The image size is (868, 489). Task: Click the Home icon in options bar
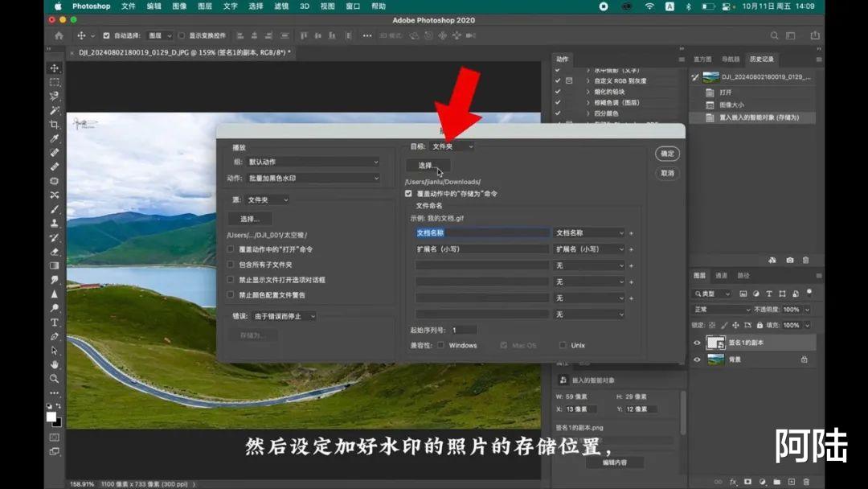(59, 35)
